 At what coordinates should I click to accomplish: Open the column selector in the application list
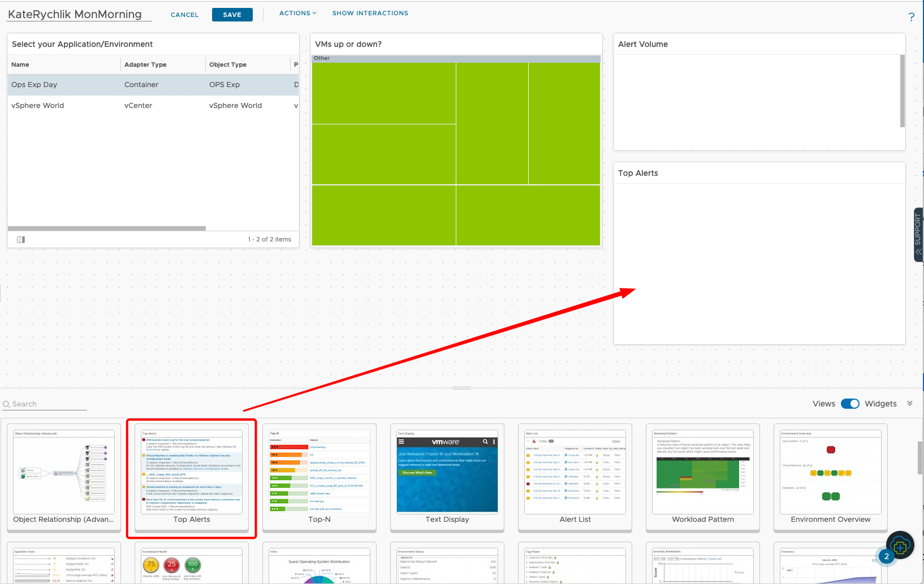click(21, 239)
